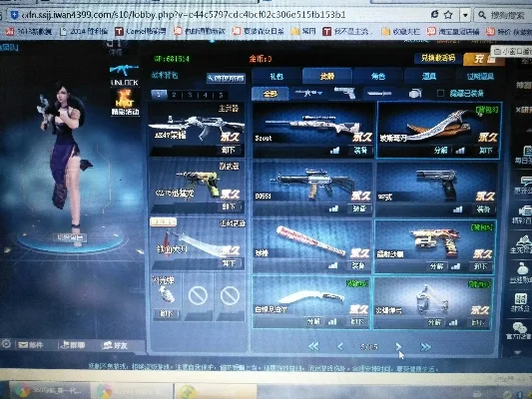Screen dimensions: 532x399
Task: Switch to the 角色 character tab
Action: pyautogui.click(x=378, y=76)
